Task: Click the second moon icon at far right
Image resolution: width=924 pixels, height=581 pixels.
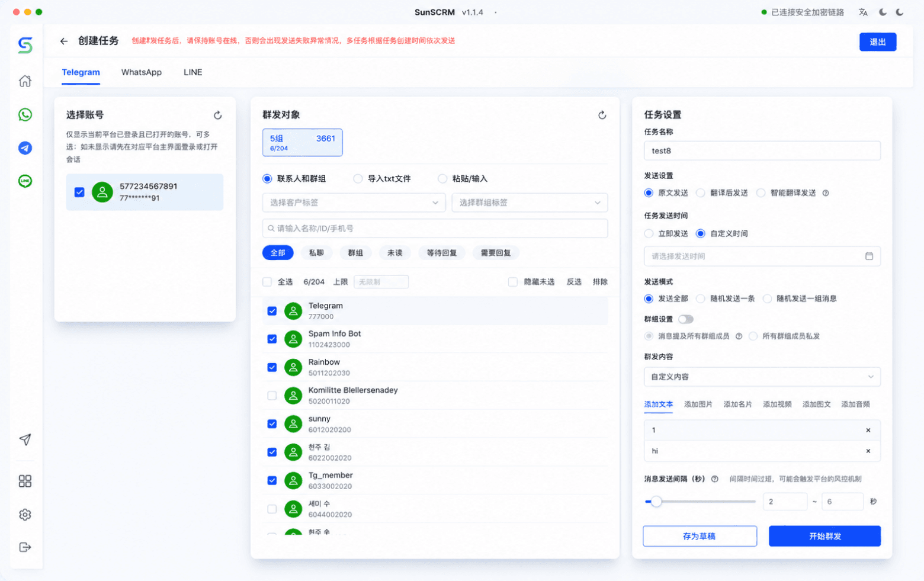Action: [900, 12]
